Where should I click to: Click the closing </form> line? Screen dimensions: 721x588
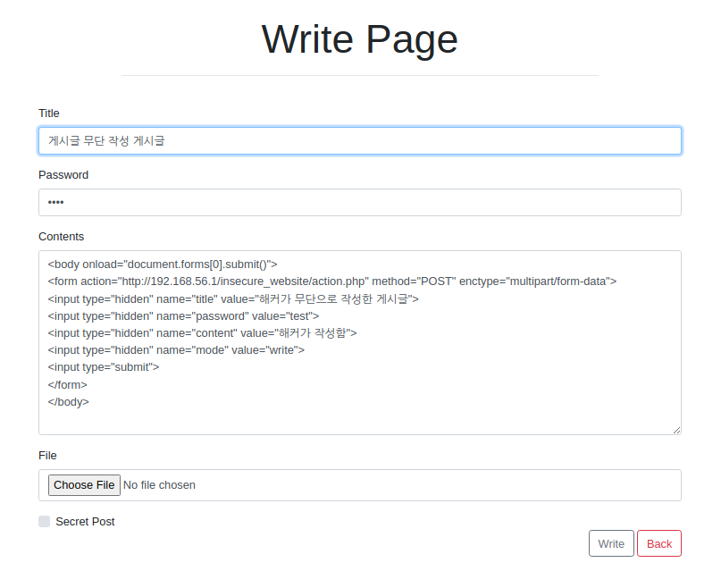(67, 384)
